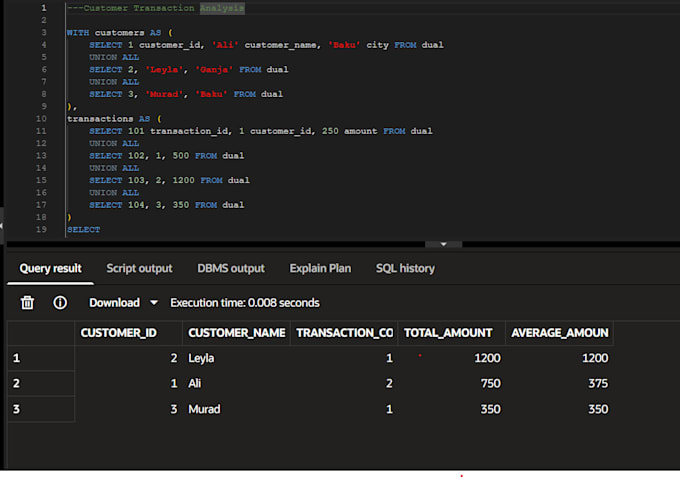The image size is (680, 477).
Task: Select the TRANSACTION_CO column header
Action: click(344, 333)
